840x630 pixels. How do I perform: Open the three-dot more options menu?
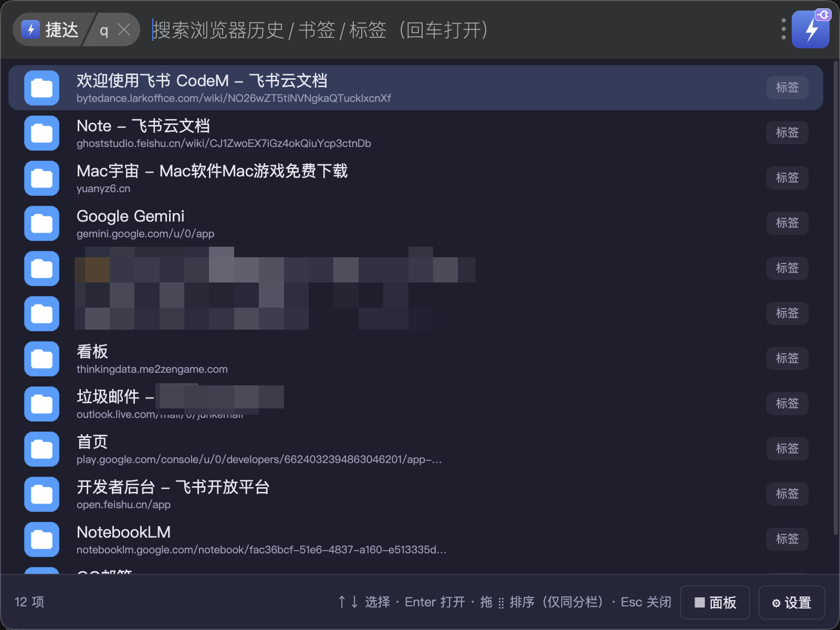[783, 29]
